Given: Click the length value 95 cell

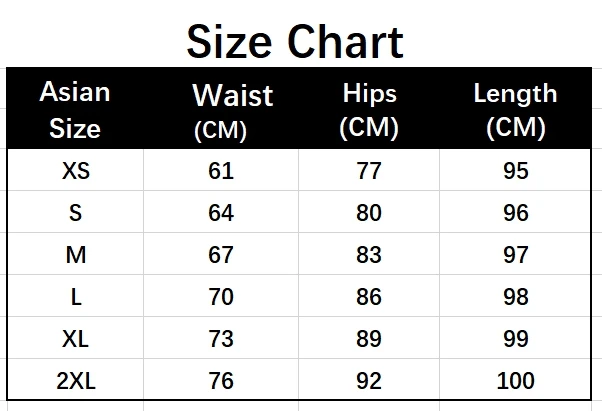Looking at the screenshot, I should pyautogui.click(x=515, y=170).
